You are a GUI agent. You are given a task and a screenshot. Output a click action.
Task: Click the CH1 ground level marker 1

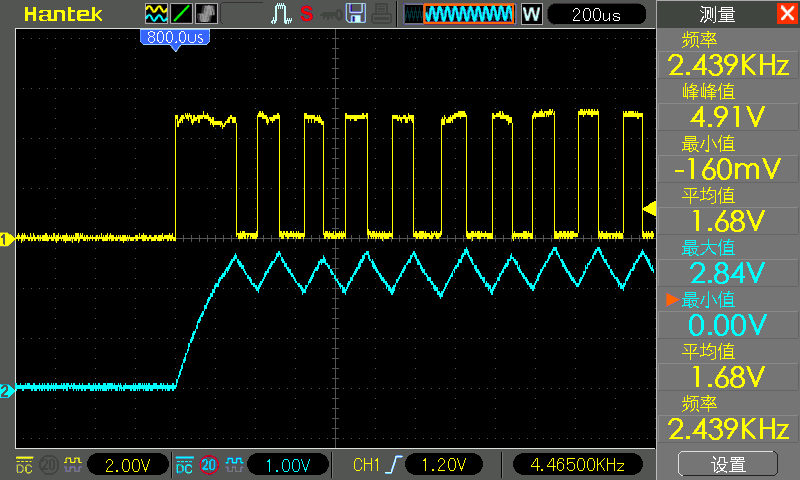[x=7, y=239]
